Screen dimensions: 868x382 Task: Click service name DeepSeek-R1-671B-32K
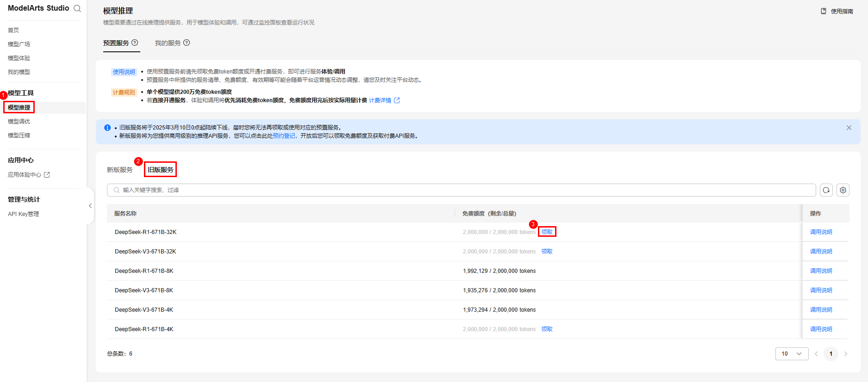coord(146,232)
